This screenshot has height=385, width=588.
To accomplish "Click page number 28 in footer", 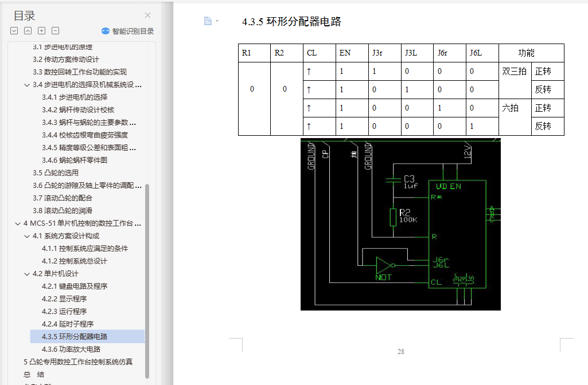I will point(401,352).
